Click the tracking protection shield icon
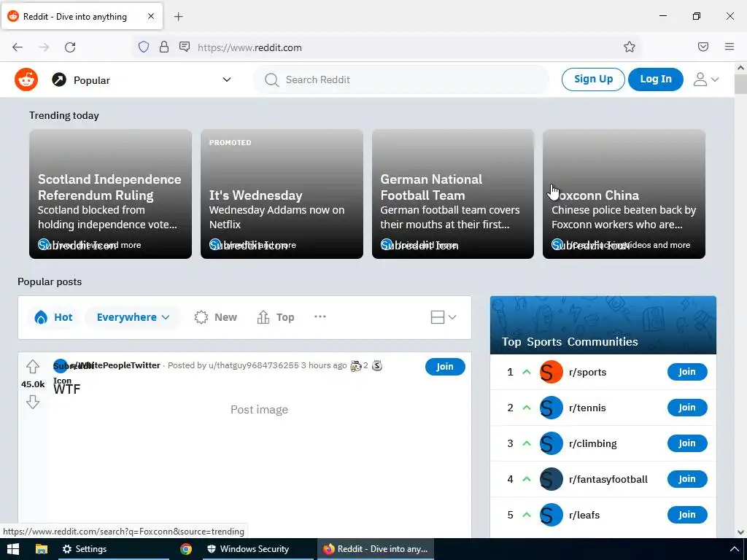This screenshot has height=560, width=747. (144, 47)
